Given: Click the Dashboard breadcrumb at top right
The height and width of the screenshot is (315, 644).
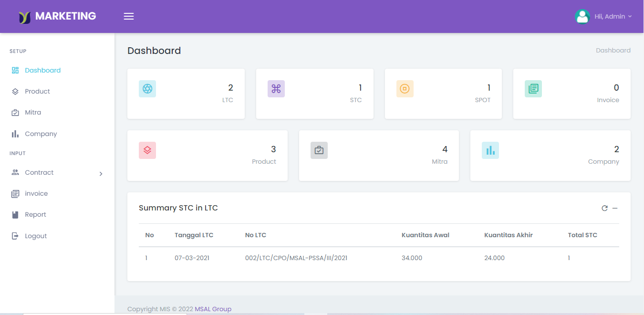Looking at the screenshot, I should [x=613, y=50].
